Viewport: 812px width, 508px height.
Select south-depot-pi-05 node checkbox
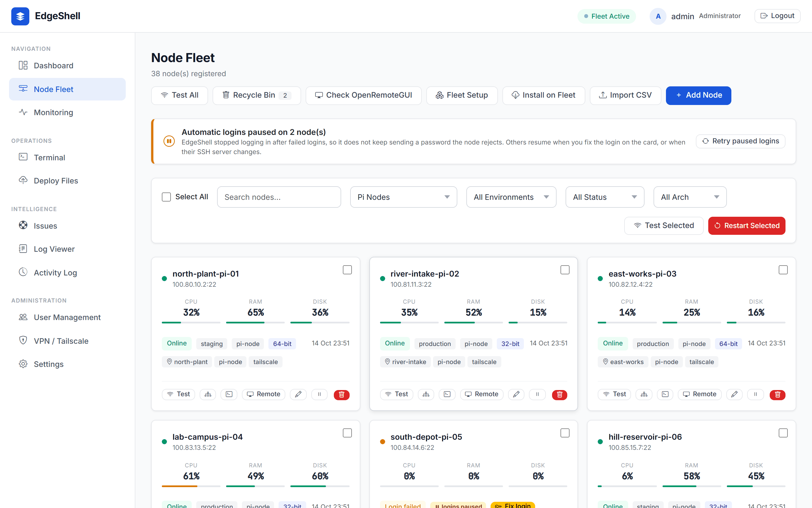click(565, 433)
